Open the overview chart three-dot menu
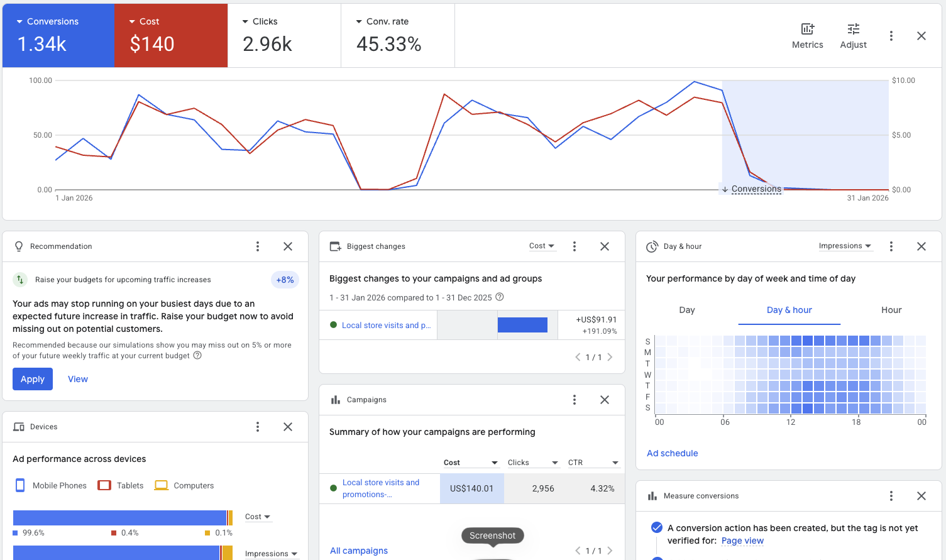 tap(891, 36)
